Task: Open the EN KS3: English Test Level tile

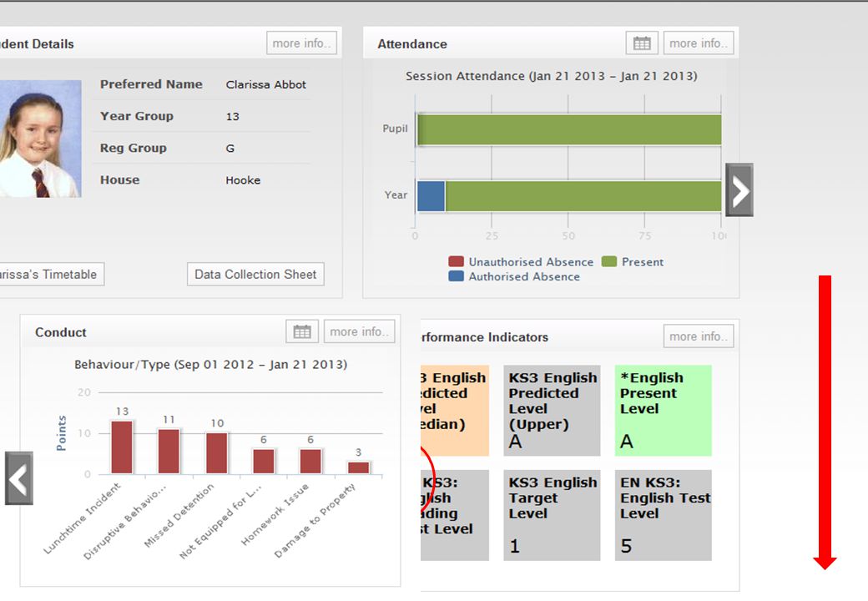Action: (664, 515)
